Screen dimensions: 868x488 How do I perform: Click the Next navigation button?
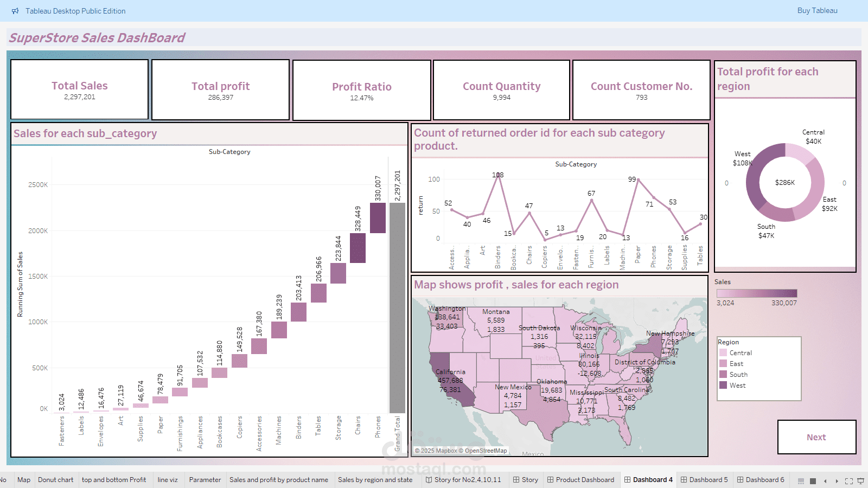point(816,437)
